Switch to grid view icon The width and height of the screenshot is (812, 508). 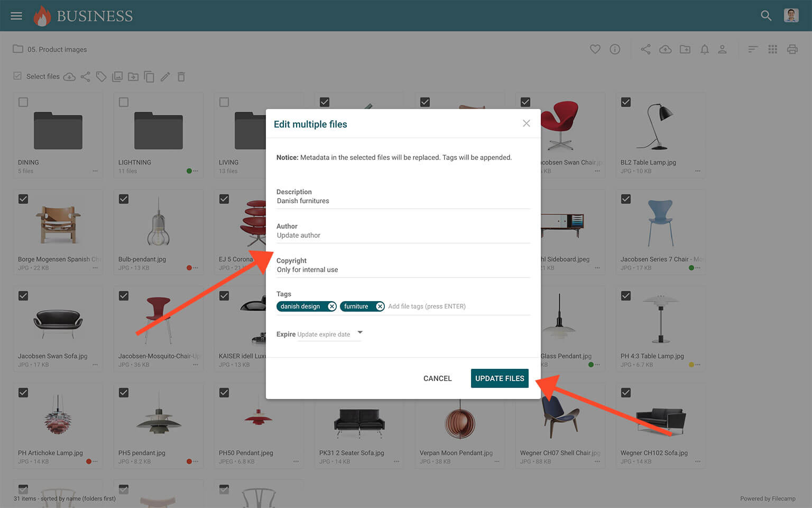coord(772,49)
